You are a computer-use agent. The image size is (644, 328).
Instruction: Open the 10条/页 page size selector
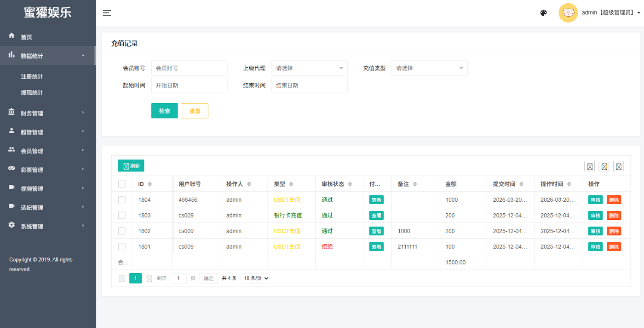click(255, 278)
